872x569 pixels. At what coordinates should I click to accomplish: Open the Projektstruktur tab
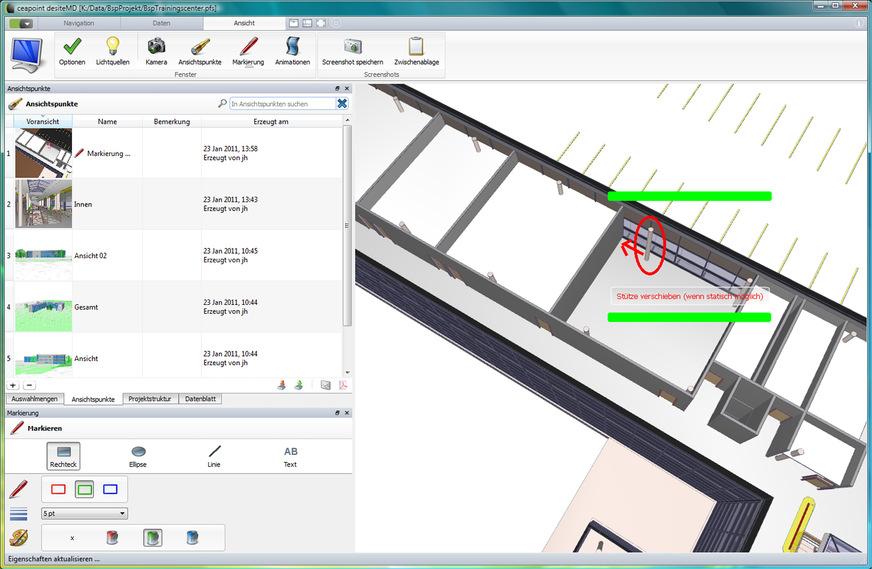click(x=150, y=399)
